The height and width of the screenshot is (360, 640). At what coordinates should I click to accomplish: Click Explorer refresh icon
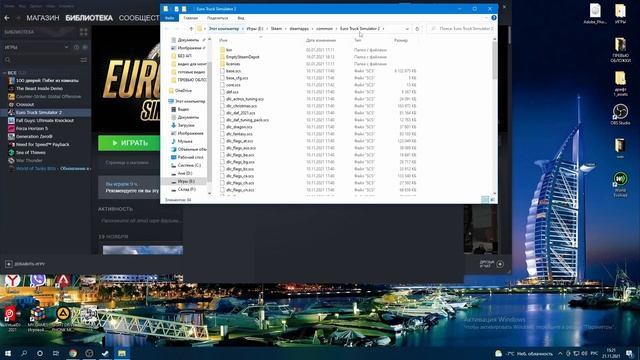pos(417,29)
